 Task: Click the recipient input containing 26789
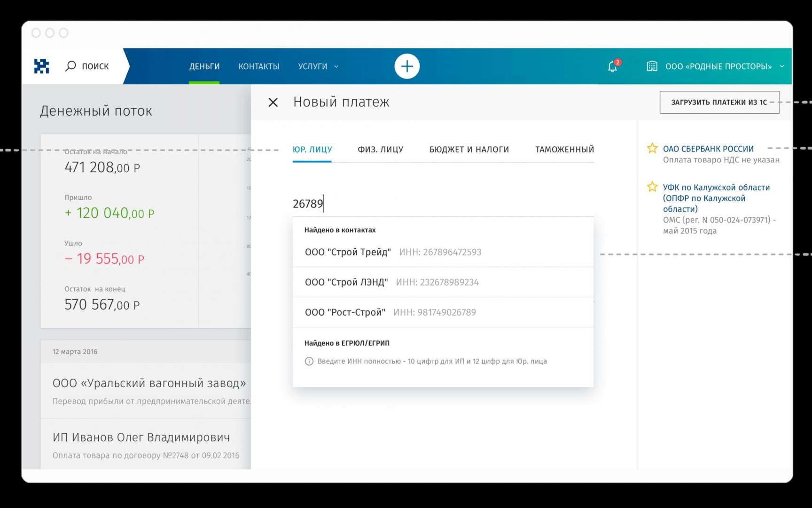(443, 204)
